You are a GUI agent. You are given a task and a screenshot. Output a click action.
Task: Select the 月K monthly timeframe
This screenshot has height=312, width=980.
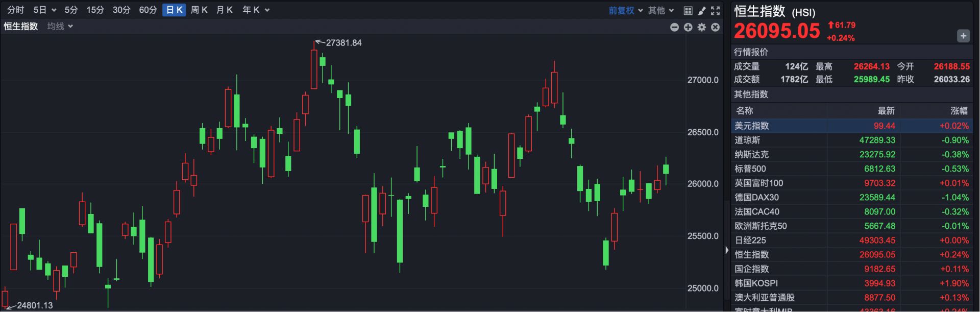(225, 10)
